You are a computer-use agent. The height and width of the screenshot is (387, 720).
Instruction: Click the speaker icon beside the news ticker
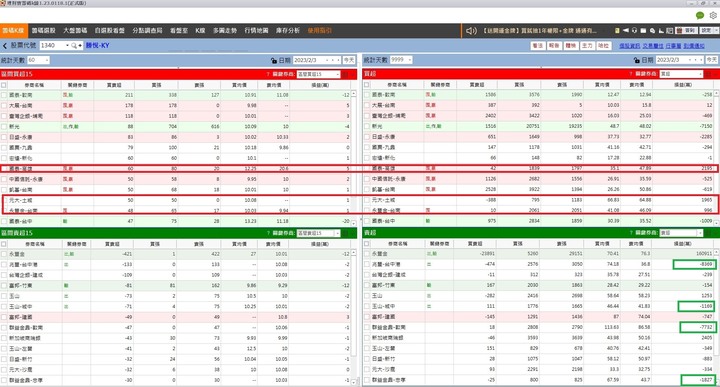[471, 31]
